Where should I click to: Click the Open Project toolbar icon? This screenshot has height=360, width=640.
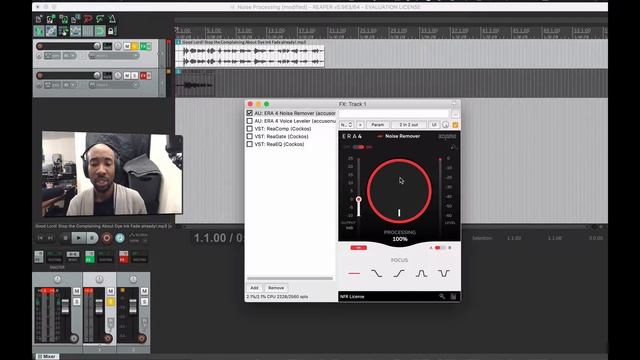[x=51, y=19]
